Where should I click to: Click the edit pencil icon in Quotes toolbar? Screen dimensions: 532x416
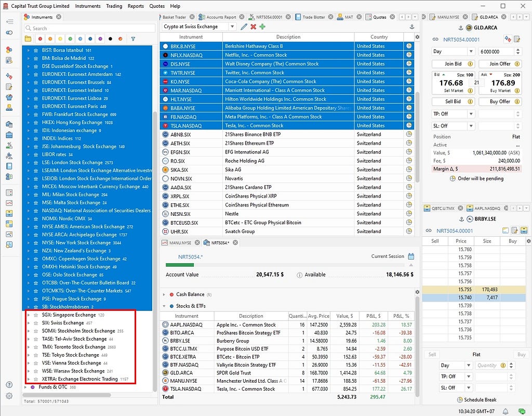coord(244,27)
